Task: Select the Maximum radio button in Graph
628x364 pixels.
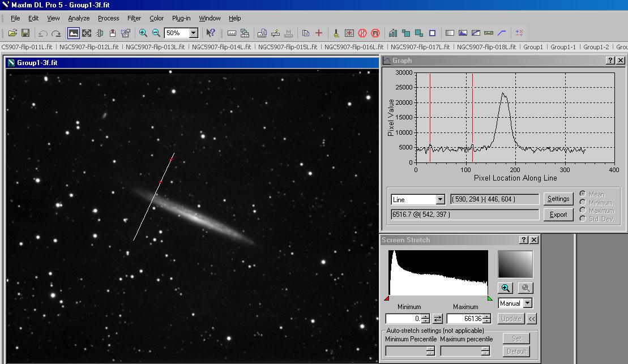Action: 583,211
